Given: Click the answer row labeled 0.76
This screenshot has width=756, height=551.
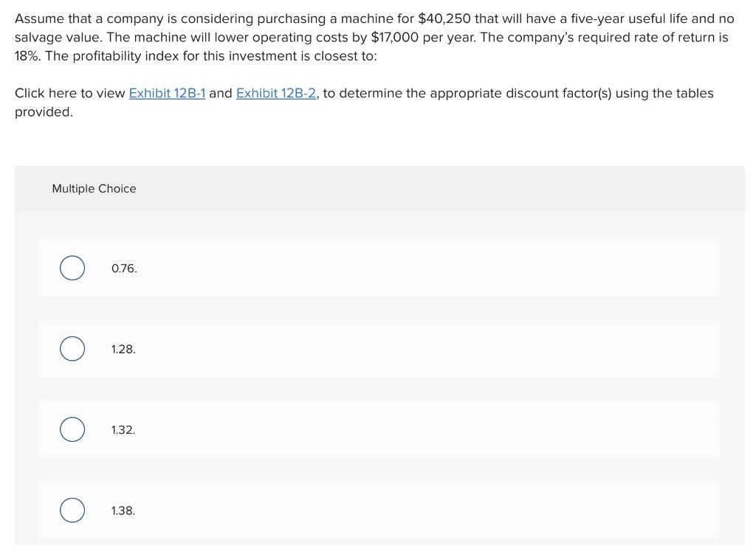Looking at the screenshot, I should (x=378, y=268).
